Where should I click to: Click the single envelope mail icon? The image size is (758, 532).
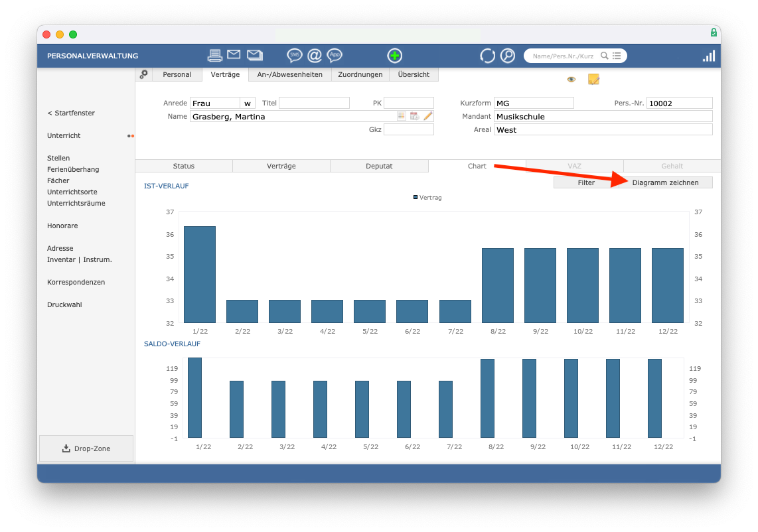[x=234, y=54]
